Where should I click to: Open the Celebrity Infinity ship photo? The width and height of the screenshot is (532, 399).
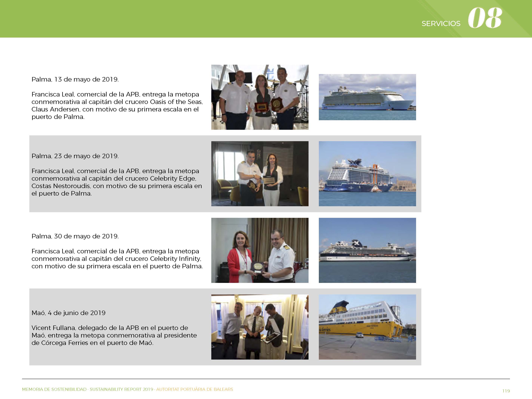[x=367, y=250]
